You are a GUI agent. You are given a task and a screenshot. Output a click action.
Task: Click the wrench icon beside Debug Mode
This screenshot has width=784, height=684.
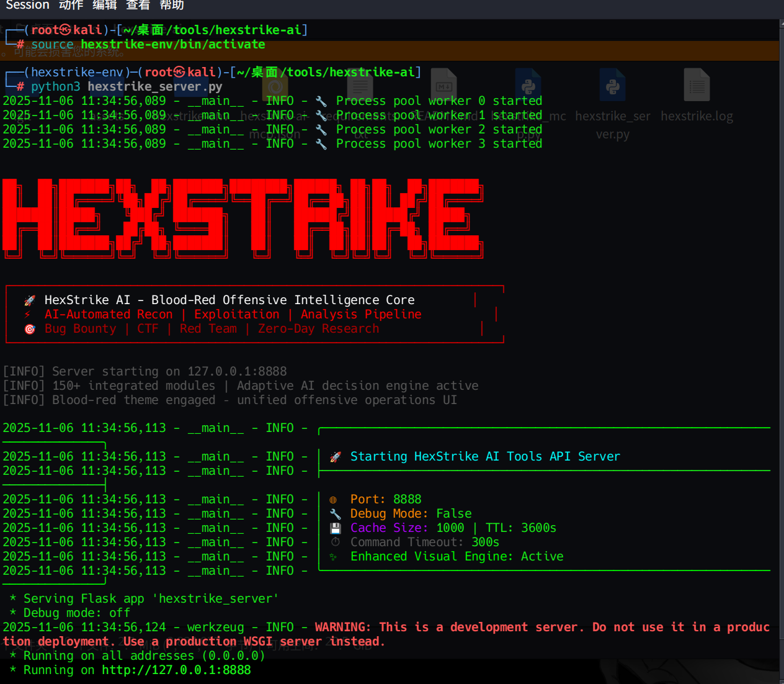click(335, 514)
